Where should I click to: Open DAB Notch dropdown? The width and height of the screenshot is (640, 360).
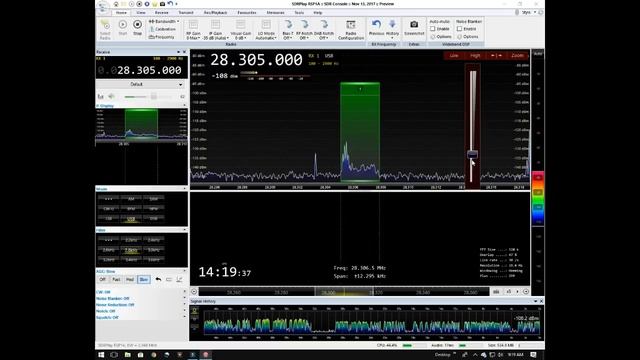click(x=324, y=30)
